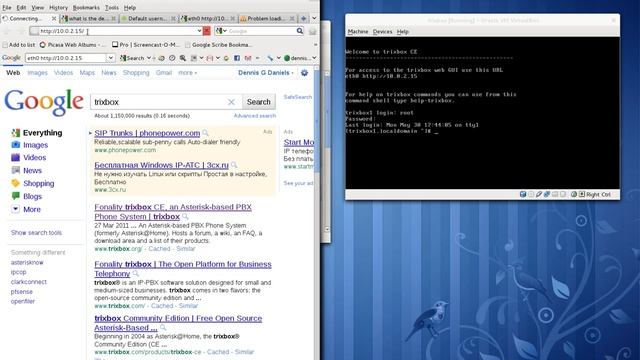Screen dimensions: 640x360
Task: Open the VirtualBox Machine menu
Action: point(358,31)
